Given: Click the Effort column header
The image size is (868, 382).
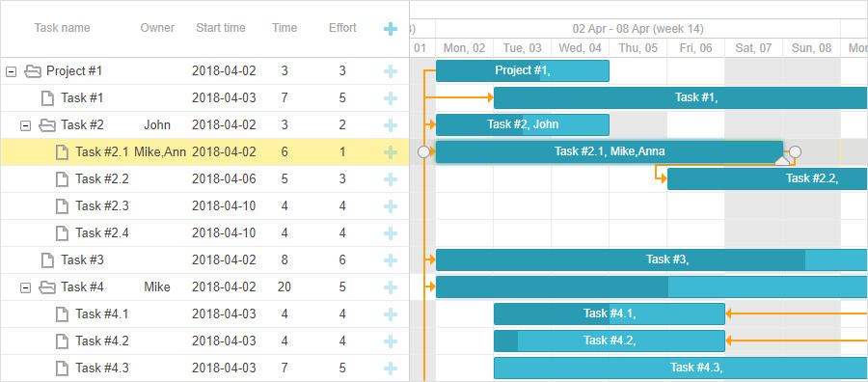Looking at the screenshot, I should point(342,28).
